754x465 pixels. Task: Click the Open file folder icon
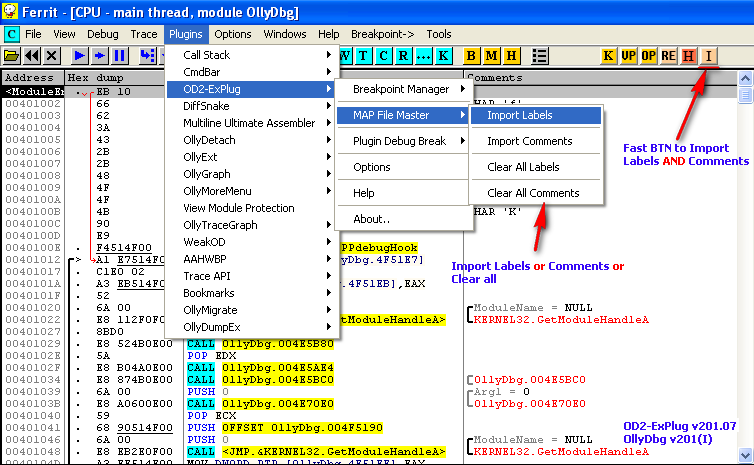[x=12, y=56]
